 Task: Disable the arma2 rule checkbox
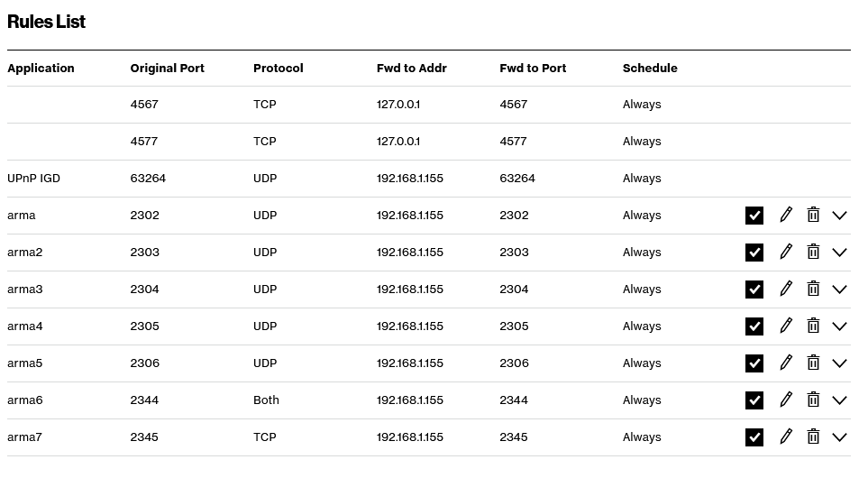click(754, 253)
